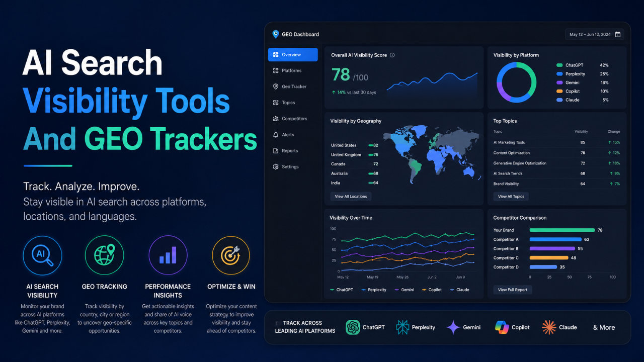Click the Competitor A bar label
This screenshot has height=362, width=644.
pos(506,239)
